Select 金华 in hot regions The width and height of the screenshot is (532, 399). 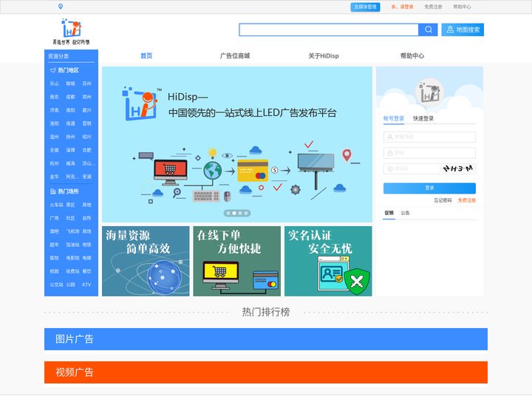[54, 177]
